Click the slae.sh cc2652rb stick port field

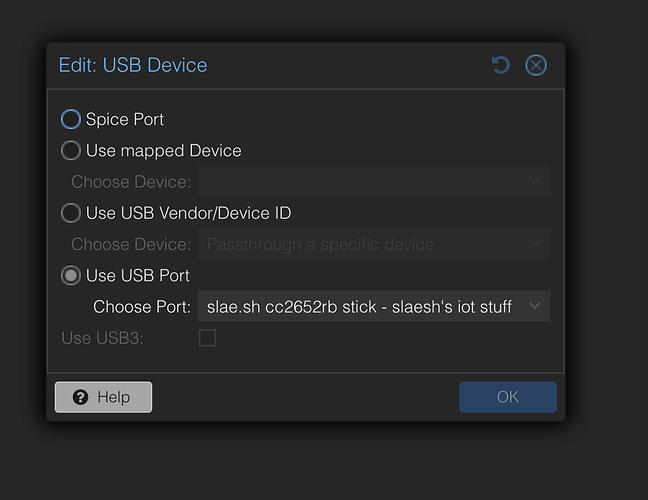tap(360, 306)
